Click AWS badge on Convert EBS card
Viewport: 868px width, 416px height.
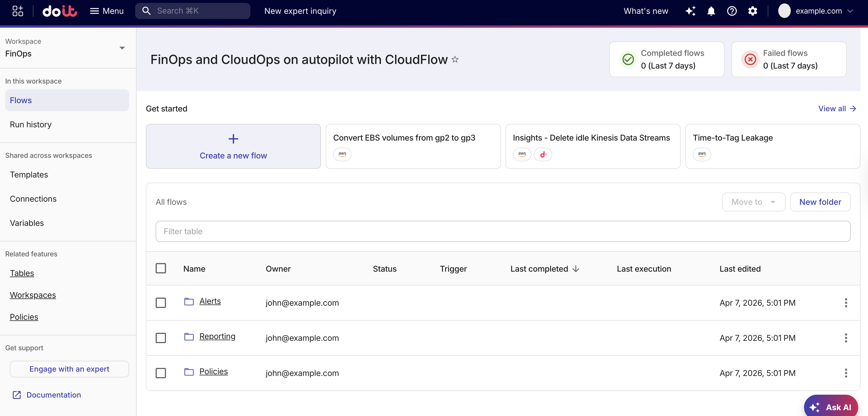[342, 154]
